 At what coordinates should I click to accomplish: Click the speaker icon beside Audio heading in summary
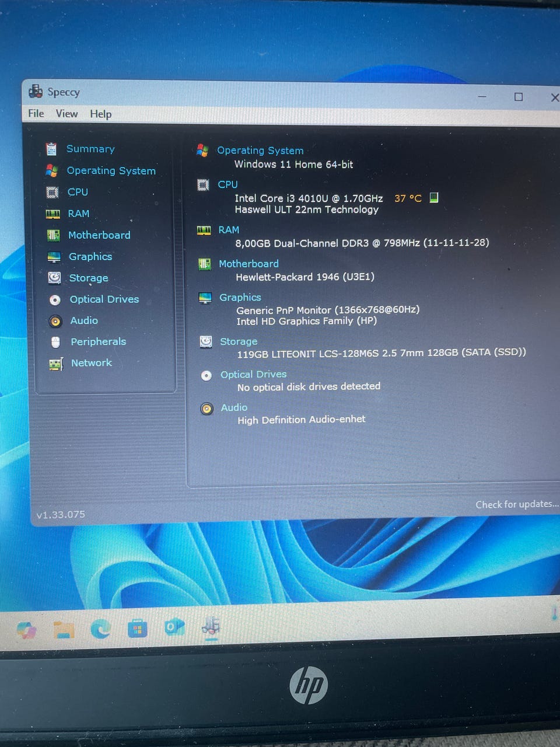coord(206,409)
